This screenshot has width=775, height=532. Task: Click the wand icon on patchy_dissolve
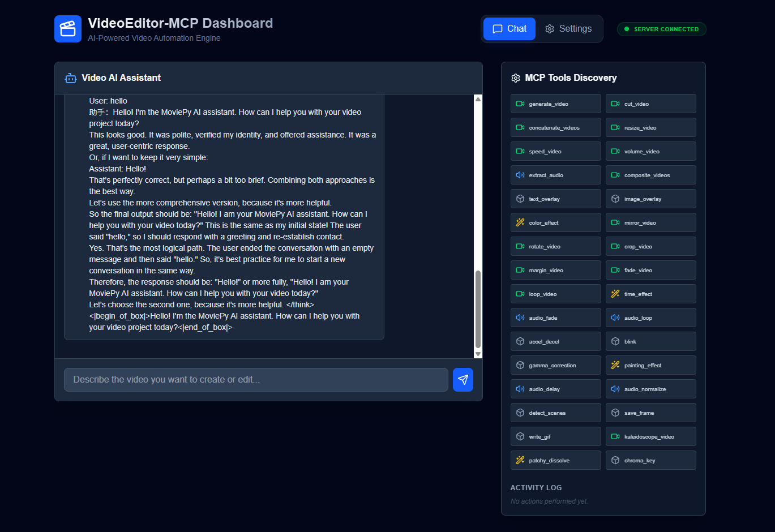(x=520, y=460)
